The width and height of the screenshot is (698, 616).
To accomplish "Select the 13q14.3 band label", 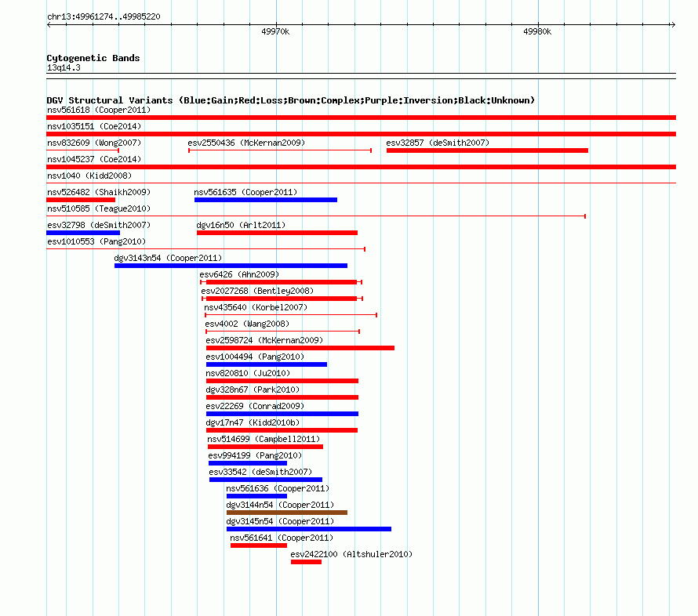I will 64,67.
